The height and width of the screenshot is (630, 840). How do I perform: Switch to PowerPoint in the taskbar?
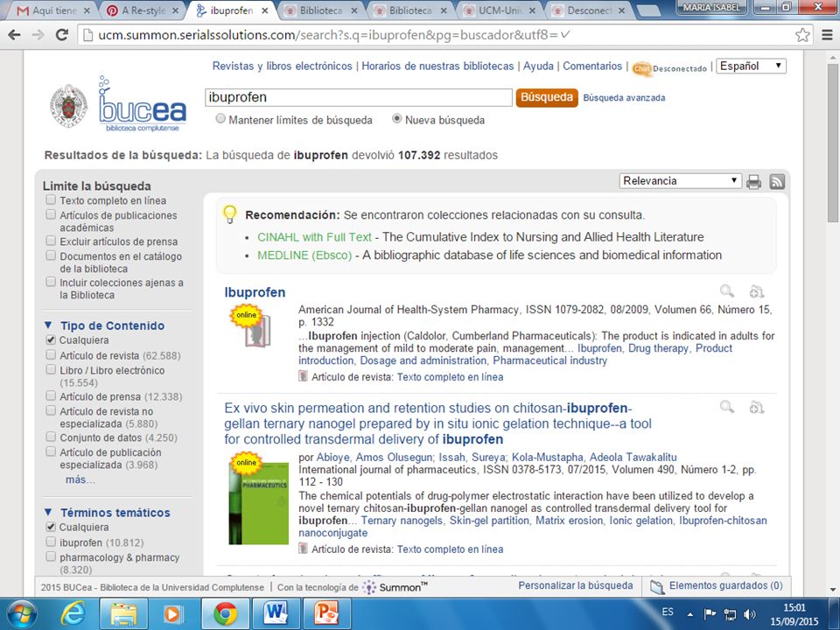click(326, 614)
